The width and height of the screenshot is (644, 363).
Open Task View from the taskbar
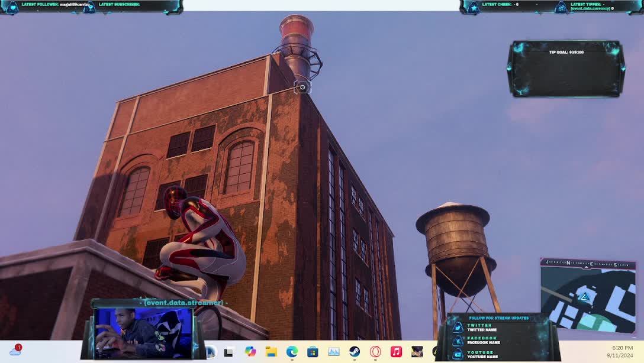click(228, 352)
